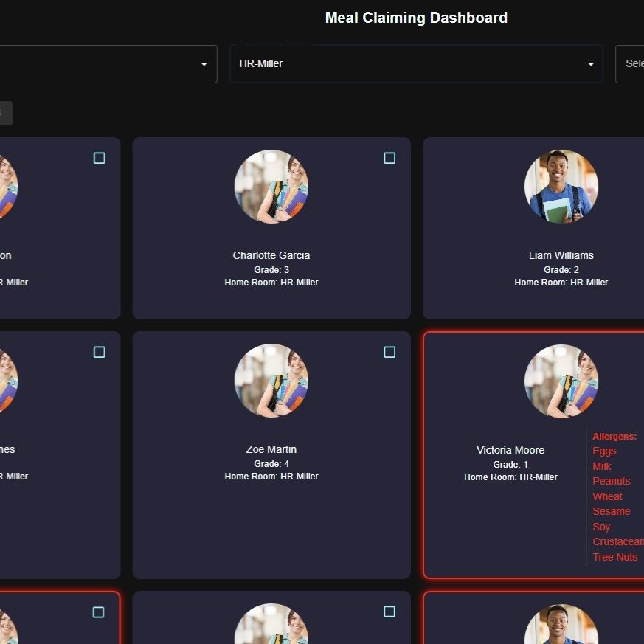Screen dimensions: 644x644
Task: Click the 'Eggs' allergen entry
Action: click(x=604, y=451)
